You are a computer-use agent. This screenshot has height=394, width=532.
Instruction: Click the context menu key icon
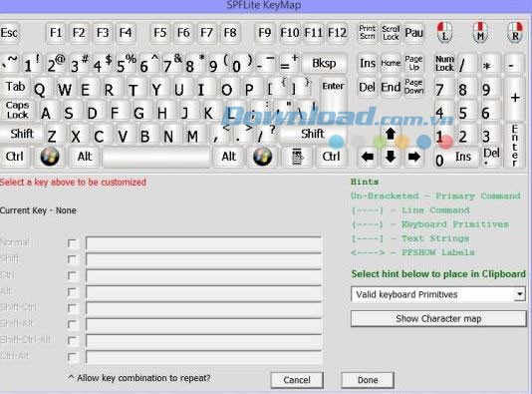point(297,157)
